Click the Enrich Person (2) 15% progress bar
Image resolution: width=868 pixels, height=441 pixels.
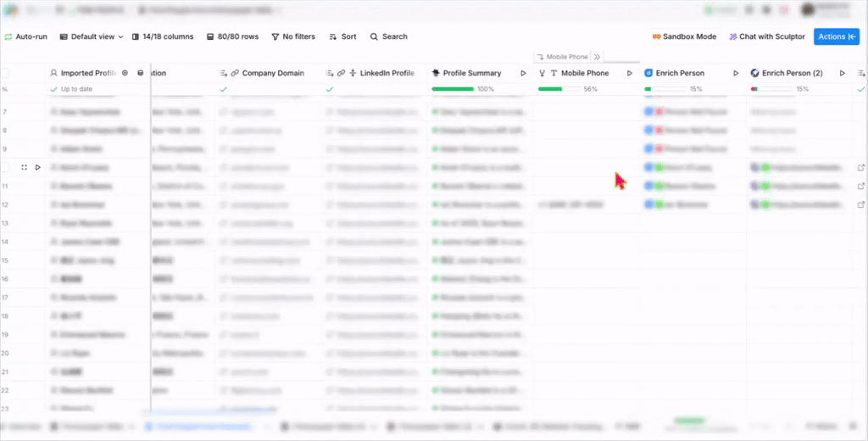(x=771, y=89)
